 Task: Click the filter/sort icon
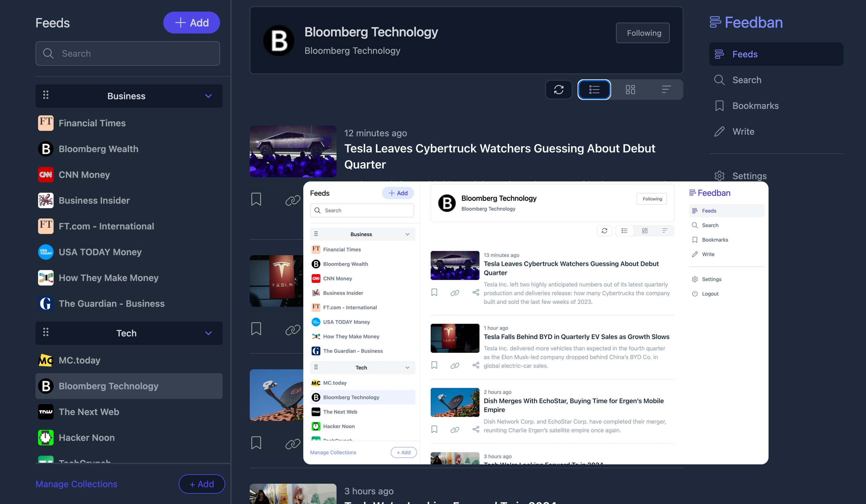[666, 89]
